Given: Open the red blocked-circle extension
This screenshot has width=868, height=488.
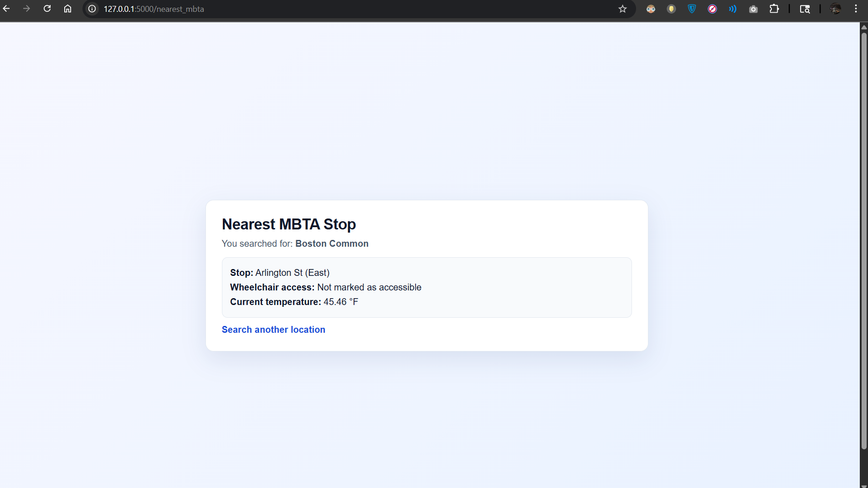Looking at the screenshot, I should pos(712,9).
